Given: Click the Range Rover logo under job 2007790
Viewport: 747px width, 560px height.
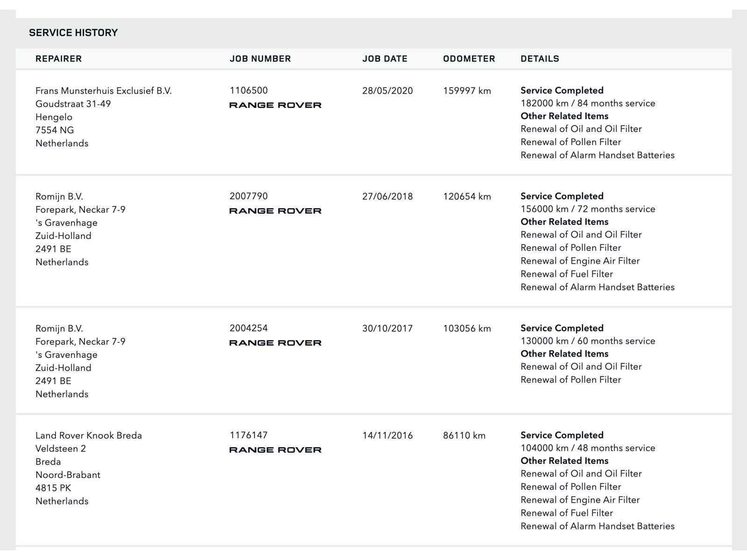Looking at the screenshot, I should (275, 211).
